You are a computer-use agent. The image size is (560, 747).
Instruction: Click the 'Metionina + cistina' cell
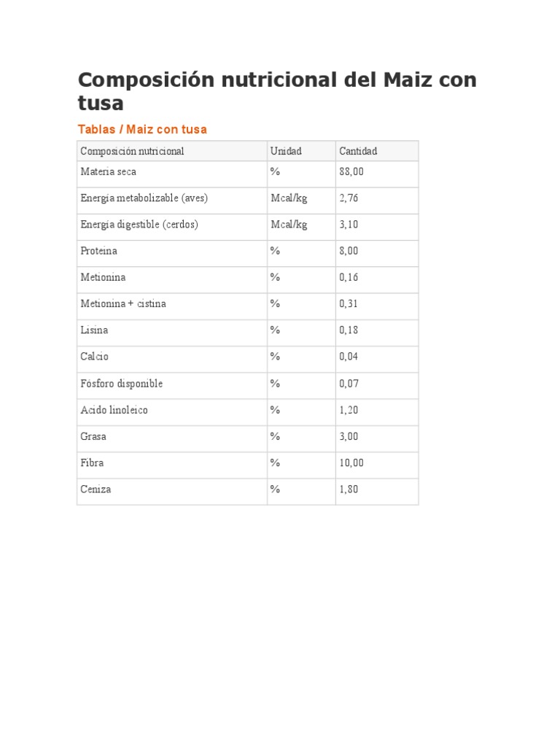coord(122,303)
